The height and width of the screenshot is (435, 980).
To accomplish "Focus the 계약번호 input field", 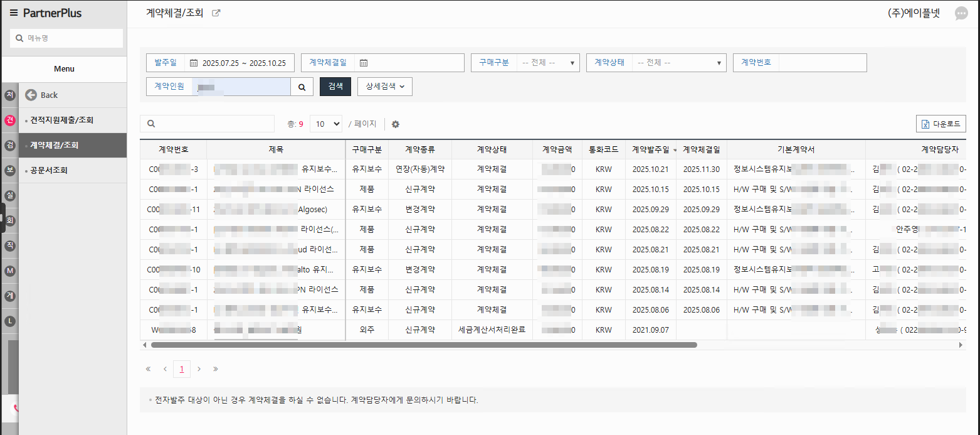I will coord(822,63).
